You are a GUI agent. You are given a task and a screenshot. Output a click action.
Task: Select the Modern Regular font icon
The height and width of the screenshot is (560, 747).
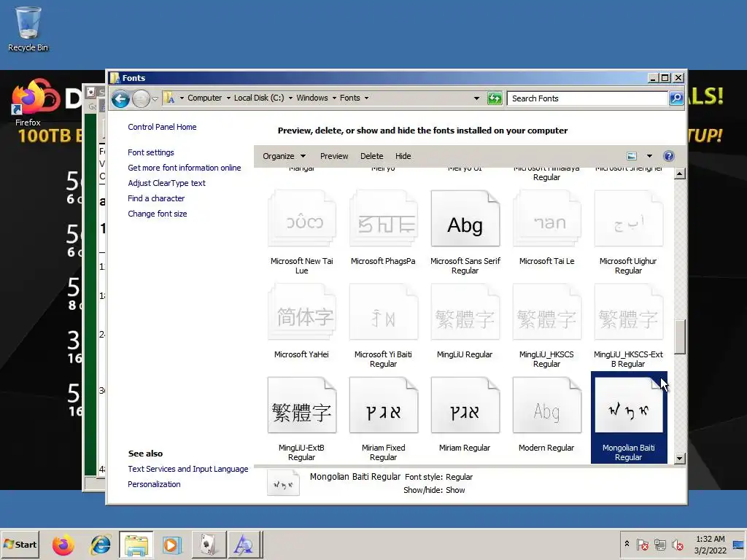click(x=547, y=405)
